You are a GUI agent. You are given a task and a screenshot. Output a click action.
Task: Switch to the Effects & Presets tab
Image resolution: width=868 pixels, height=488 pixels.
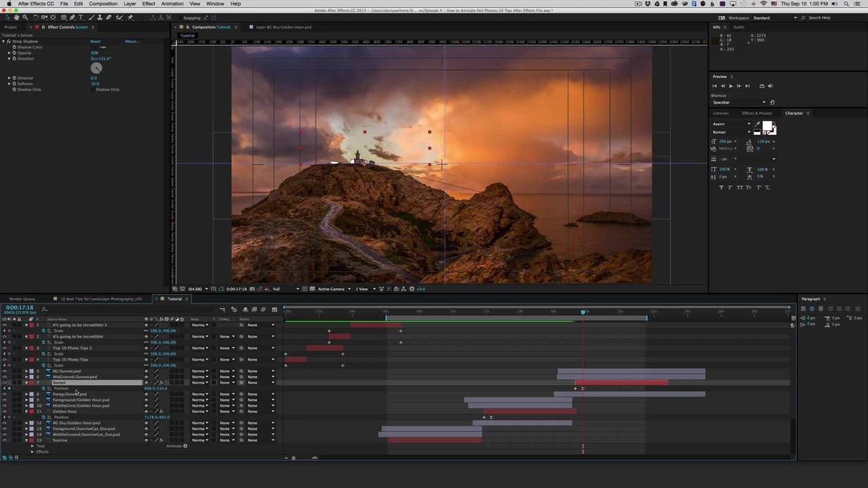click(x=756, y=113)
